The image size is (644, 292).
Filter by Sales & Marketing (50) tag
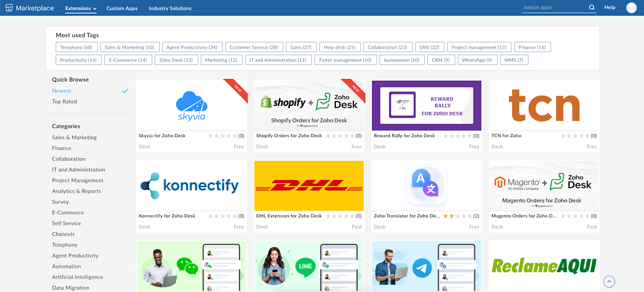point(129,47)
